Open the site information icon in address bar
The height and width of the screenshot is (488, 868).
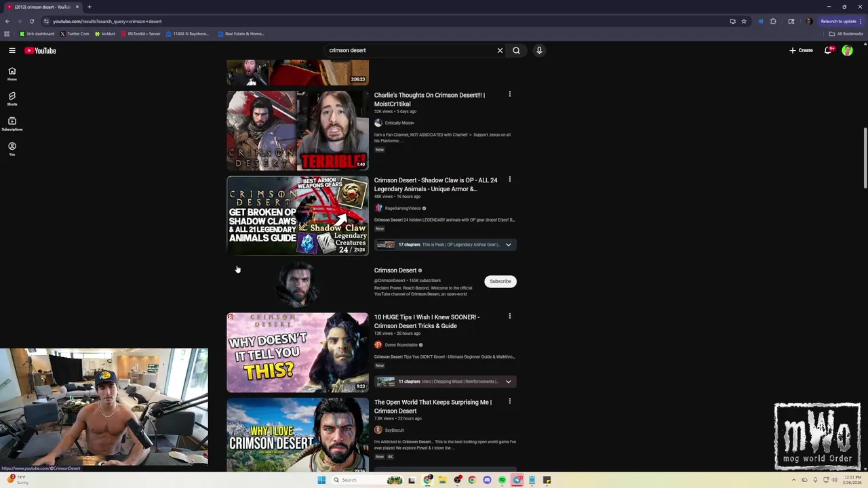pos(46,21)
